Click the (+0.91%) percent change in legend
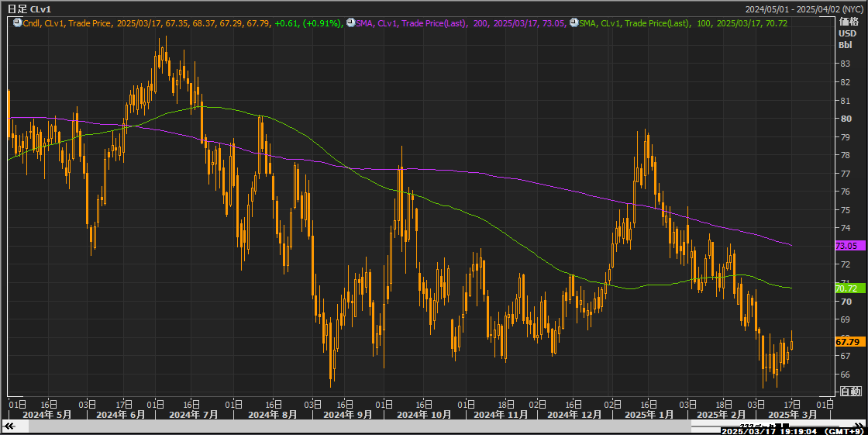 (x=322, y=23)
